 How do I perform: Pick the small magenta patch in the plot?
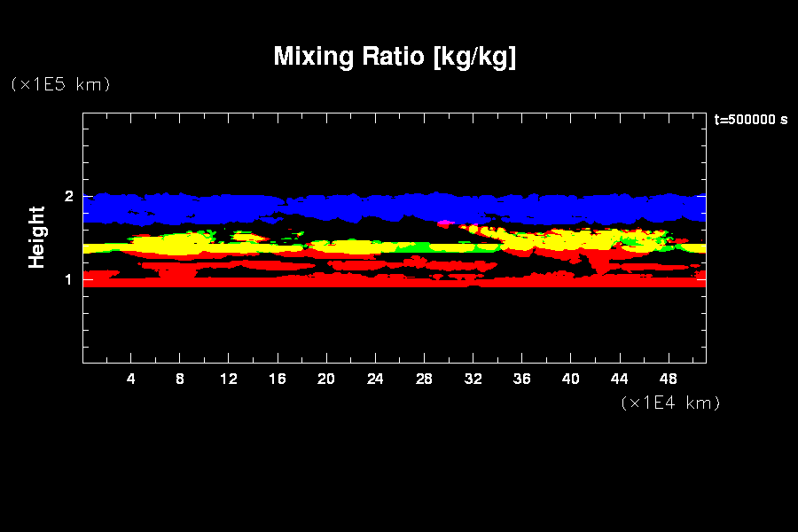445,223
